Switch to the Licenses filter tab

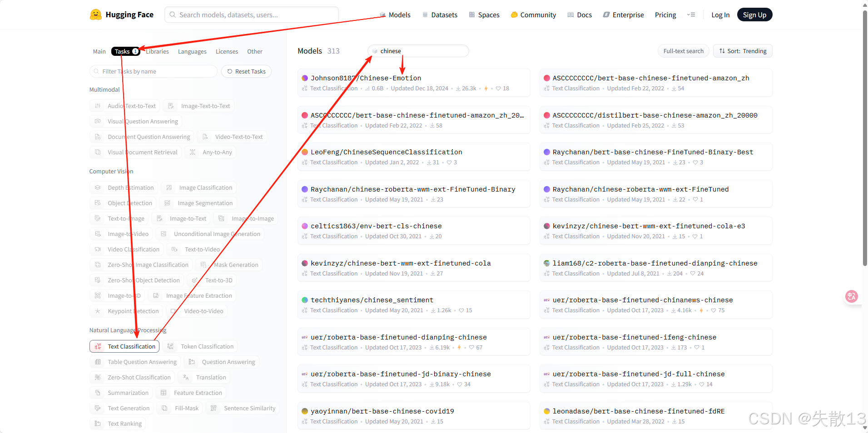tap(227, 51)
